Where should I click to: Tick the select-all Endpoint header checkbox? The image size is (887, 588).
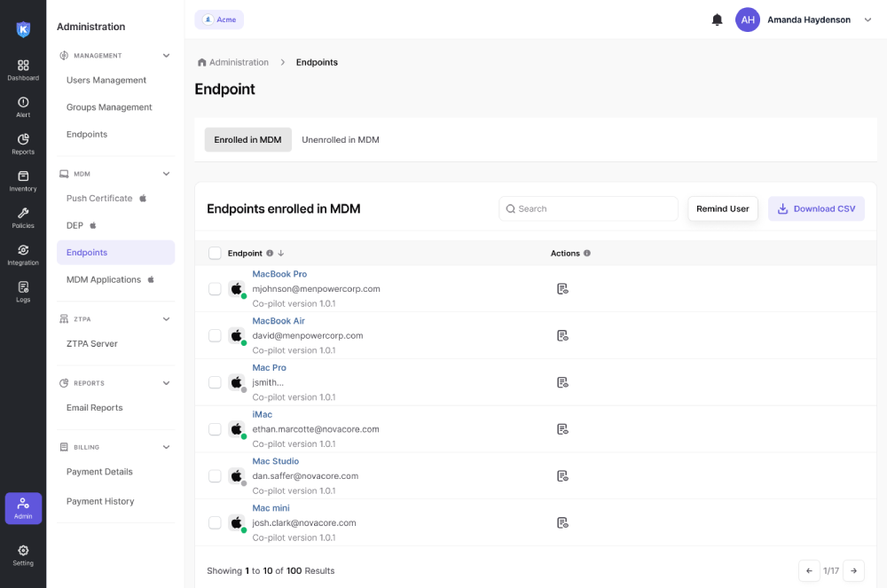215,253
